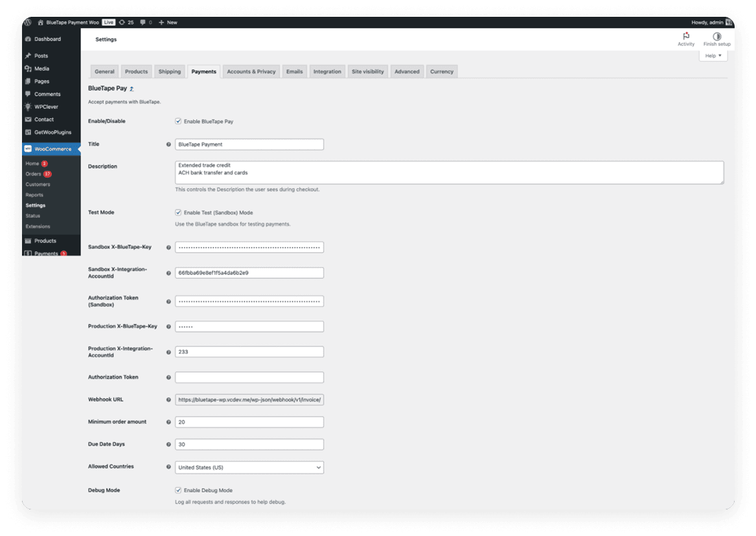Click the admin avatar next to Howdy
Viewport: 756px width, 536px height.
pyautogui.click(x=729, y=22)
